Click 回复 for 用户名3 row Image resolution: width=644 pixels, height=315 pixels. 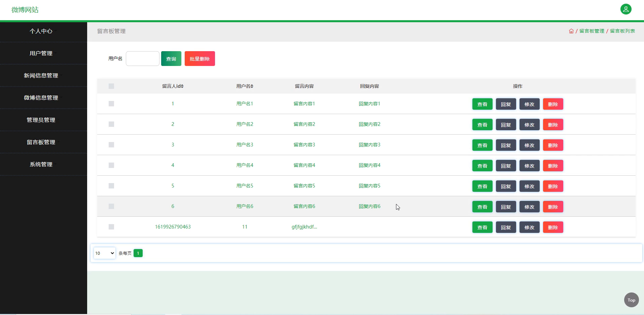506,145
